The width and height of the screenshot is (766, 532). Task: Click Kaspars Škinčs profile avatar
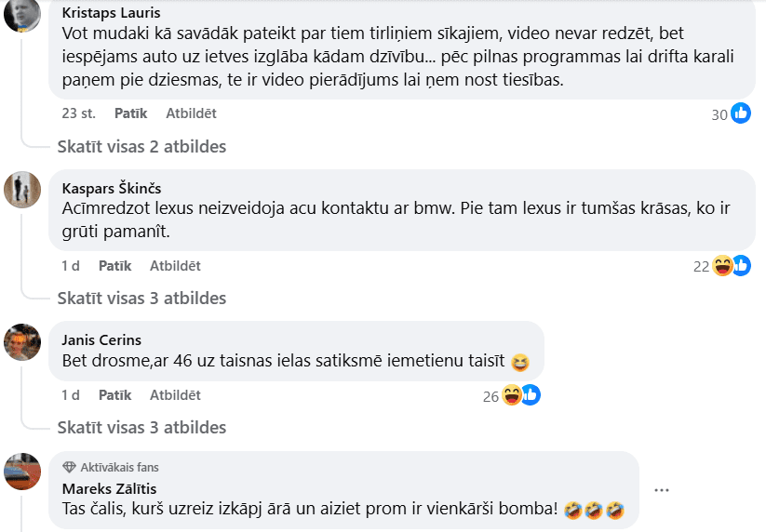coord(21,190)
